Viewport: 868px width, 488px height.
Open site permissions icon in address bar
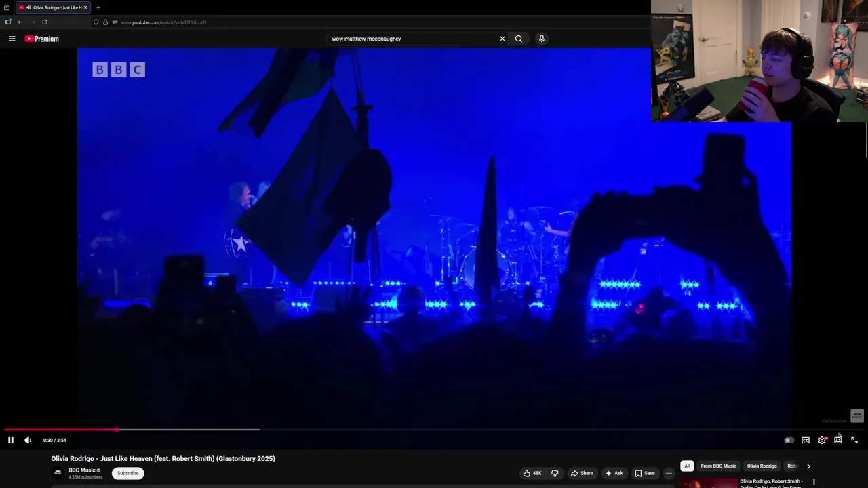[115, 22]
